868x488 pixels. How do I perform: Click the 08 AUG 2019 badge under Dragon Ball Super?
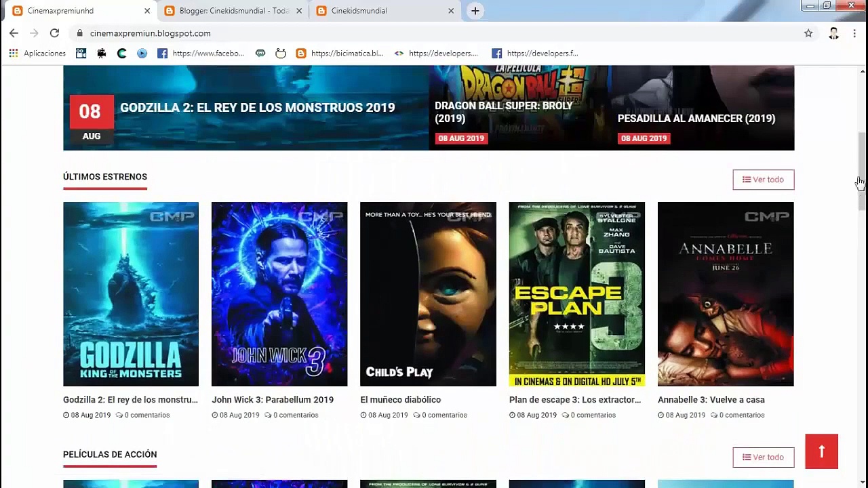(x=461, y=138)
